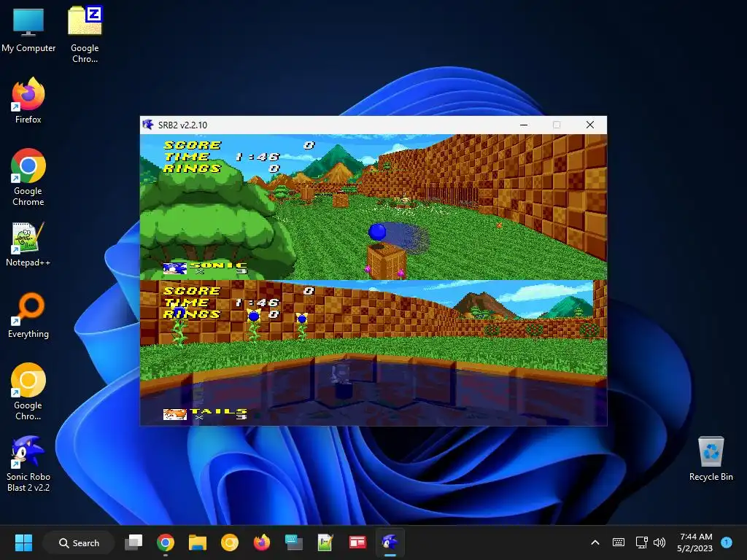Viewport: 747px width, 560px height.
Task: Click the bottom screen RINGS label
Action: click(192, 314)
